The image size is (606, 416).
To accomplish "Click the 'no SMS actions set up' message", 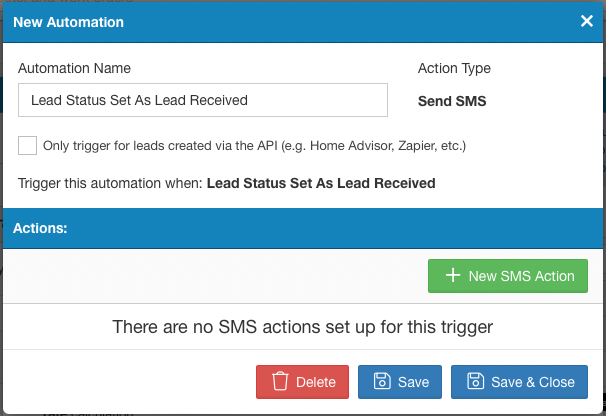I will coord(303,326).
